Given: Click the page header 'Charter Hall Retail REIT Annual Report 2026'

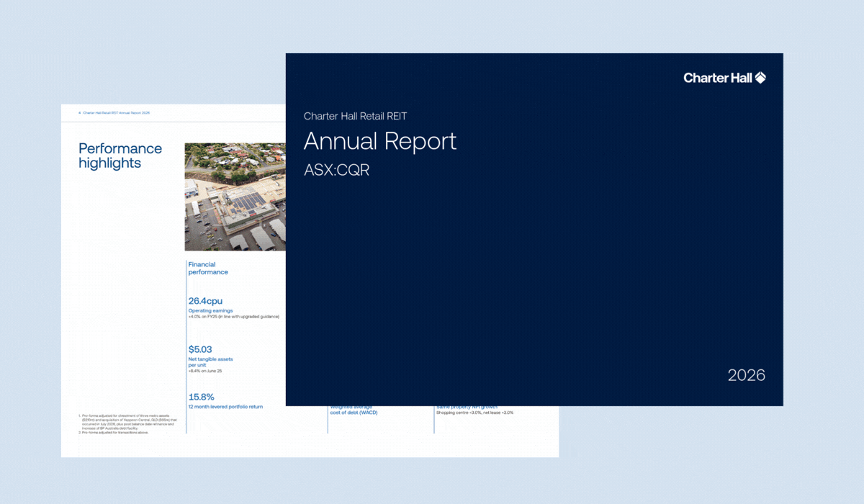Looking at the screenshot, I should [116, 113].
